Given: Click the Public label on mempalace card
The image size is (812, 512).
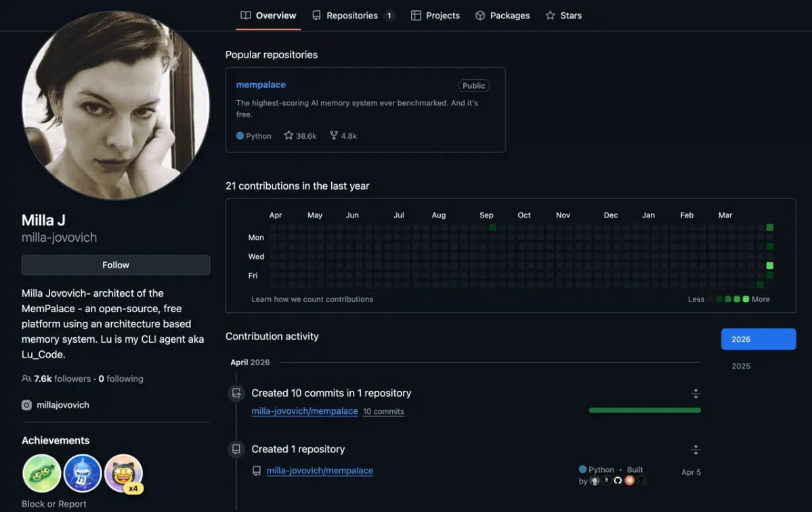Looking at the screenshot, I should [x=473, y=85].
